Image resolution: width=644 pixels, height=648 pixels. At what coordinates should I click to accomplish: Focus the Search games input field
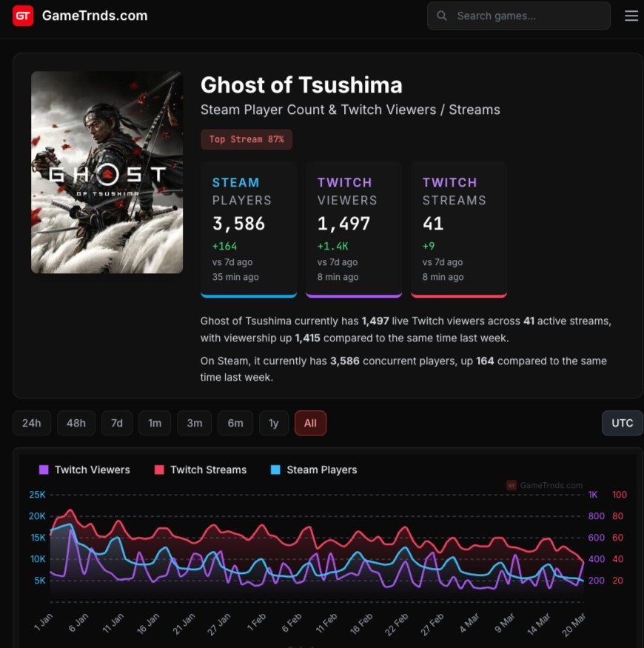[x=518, y=16]
